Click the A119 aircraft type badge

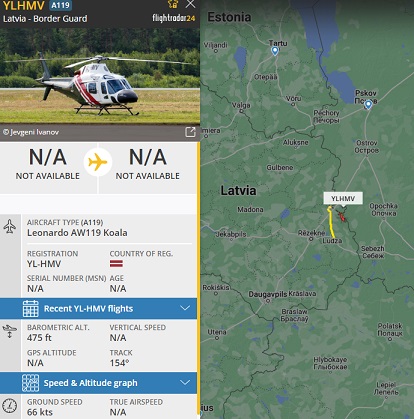coord(60,5)
